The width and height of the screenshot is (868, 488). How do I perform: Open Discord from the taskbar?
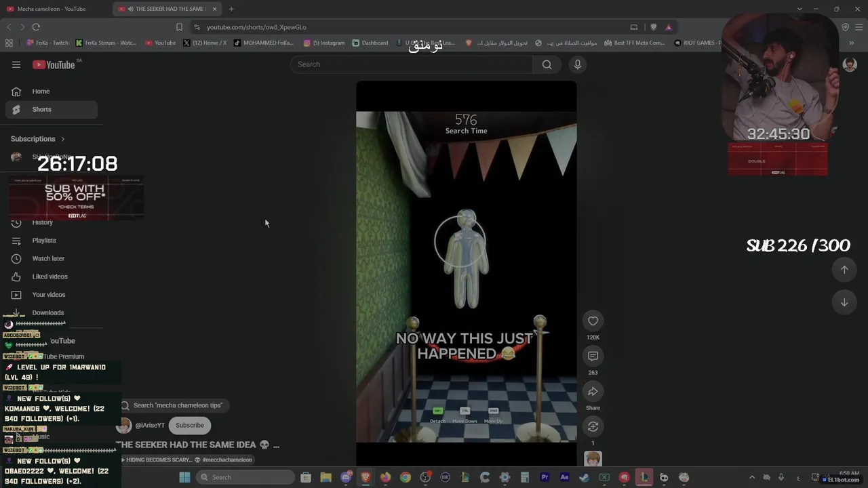[x=346, y=477]
